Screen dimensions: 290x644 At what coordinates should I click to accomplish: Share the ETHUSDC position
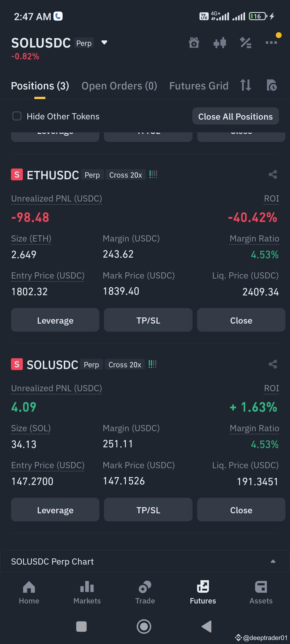pyautogui.click(x=273, y=175)
